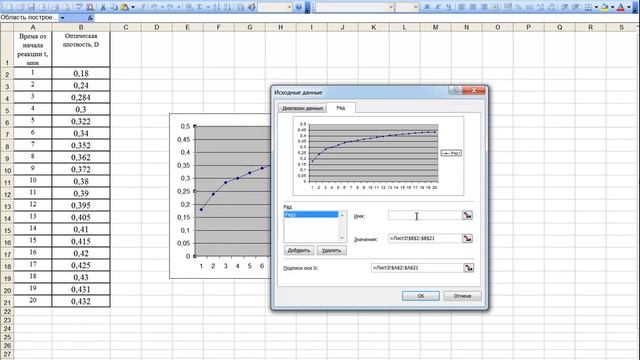The width and height of the screenshot is (640, 360).
Task: Click the blue Help question mark icon
Action: click(x=299, y=7)
